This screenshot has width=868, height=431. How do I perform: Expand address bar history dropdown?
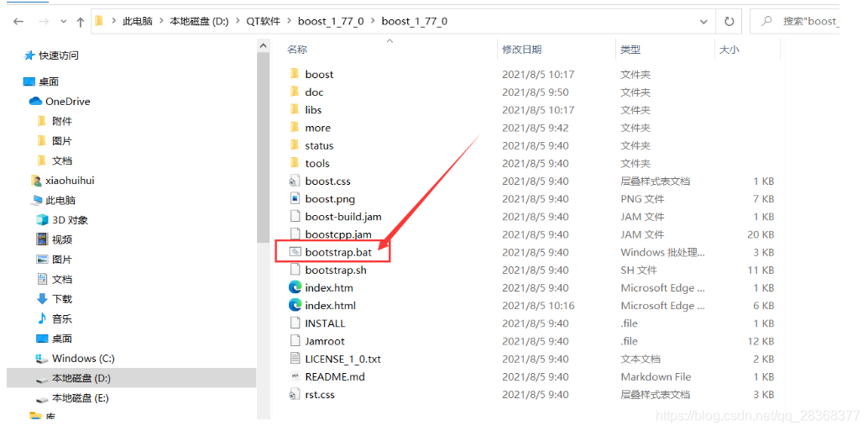click(x=703, y=22)
